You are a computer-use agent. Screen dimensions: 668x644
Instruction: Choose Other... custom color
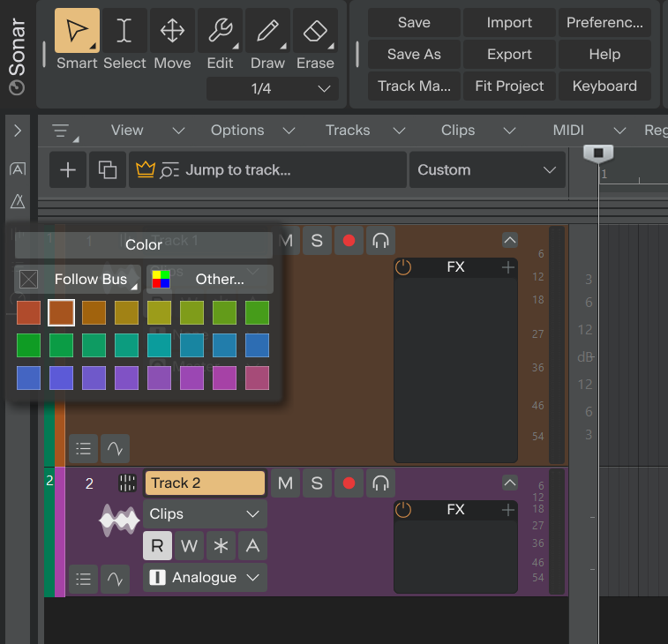[x=210, y=280]
